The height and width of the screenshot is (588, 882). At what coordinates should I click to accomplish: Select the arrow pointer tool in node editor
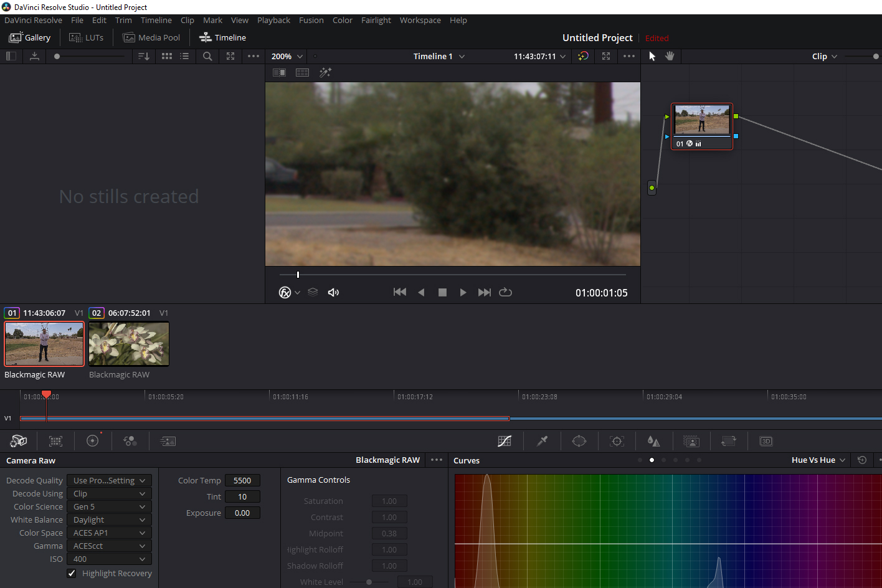[652, 56]
